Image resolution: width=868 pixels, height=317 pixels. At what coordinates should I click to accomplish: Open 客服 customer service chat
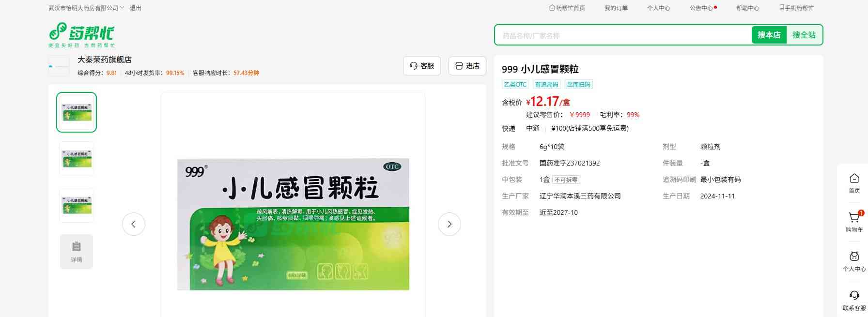tap(421, 66)
